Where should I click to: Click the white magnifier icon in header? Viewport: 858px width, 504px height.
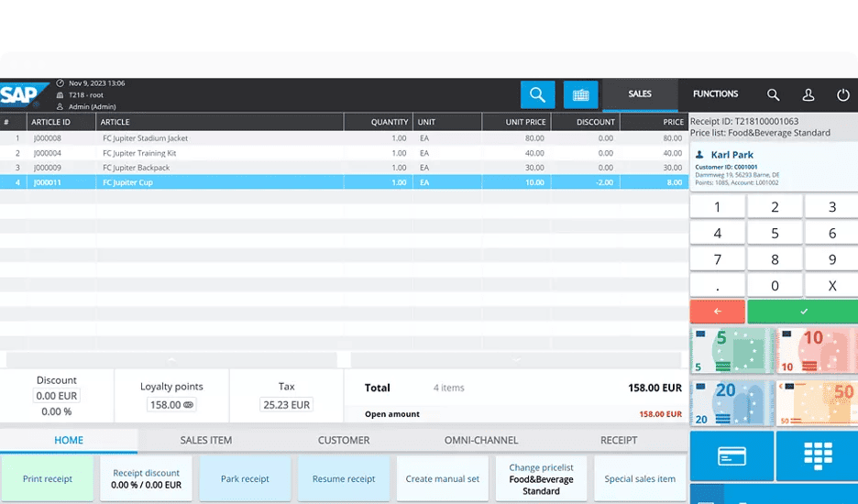pyautogui.click(x=774, y=94)
